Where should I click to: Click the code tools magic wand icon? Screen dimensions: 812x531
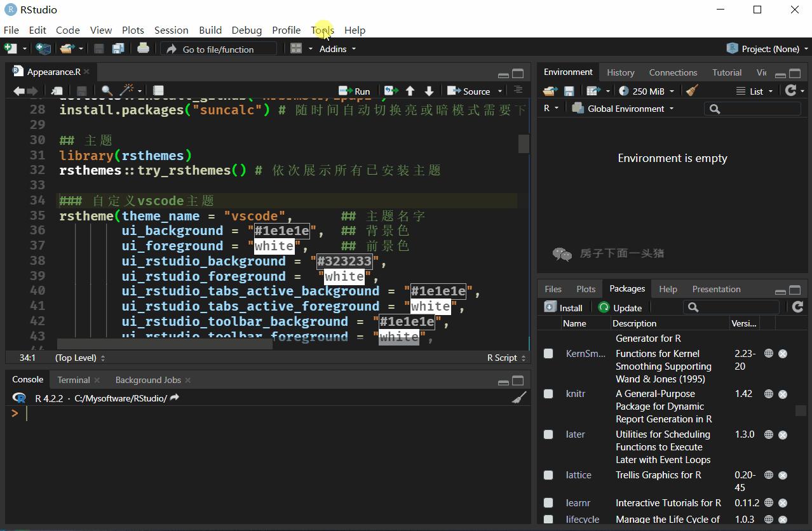[127, 91]
